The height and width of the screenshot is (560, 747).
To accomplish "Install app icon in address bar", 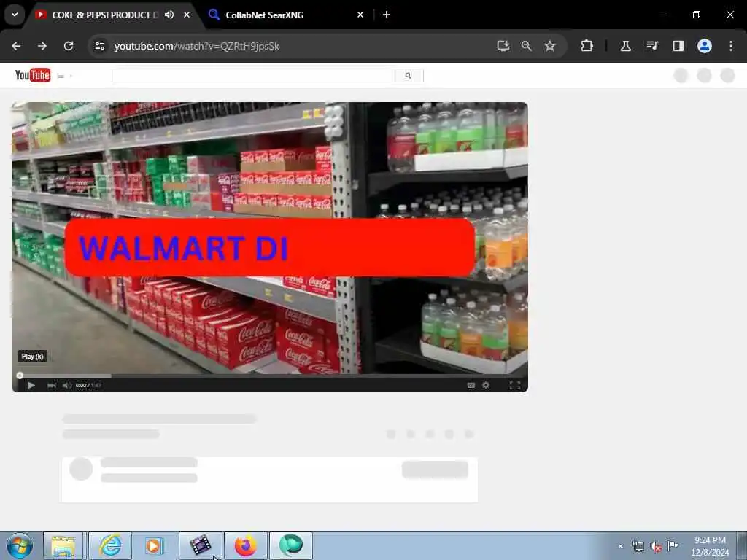I will pyautogui.click(x=503, y=46).
